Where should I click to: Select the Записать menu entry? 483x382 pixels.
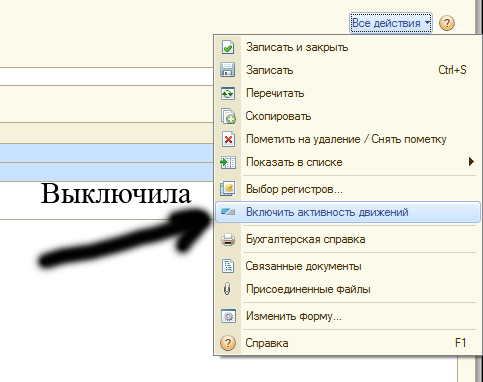click(x=347, y=70)
